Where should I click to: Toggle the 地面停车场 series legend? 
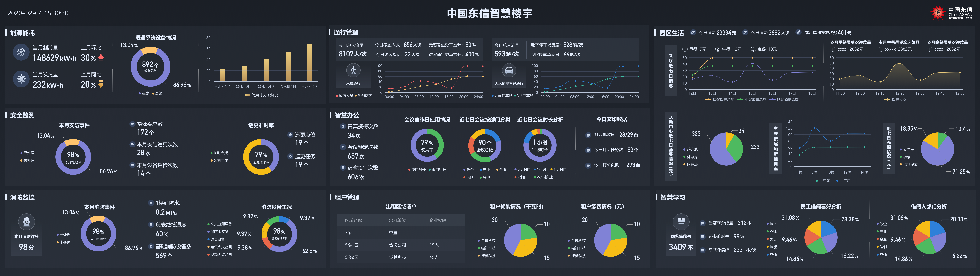[502, 96]
